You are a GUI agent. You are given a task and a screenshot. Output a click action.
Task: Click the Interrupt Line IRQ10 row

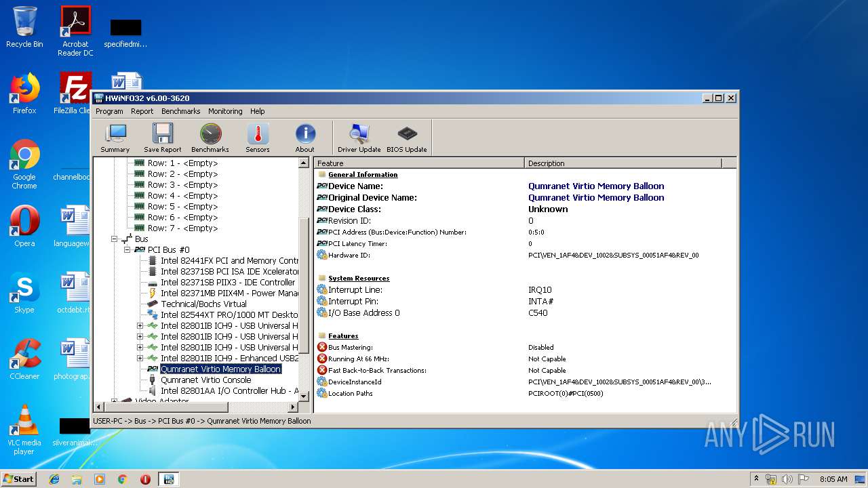(x=525, y=290)
